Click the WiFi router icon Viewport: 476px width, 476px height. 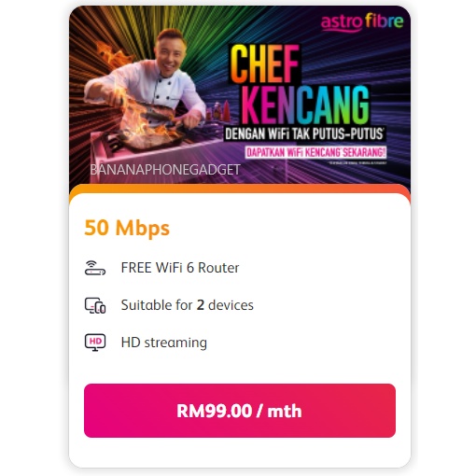pyautogui.click(x=95, y=268)
